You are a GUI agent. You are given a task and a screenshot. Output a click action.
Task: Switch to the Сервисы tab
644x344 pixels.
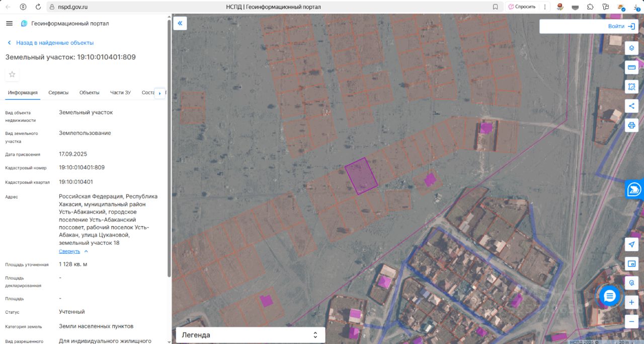click(x=58, y=93)
